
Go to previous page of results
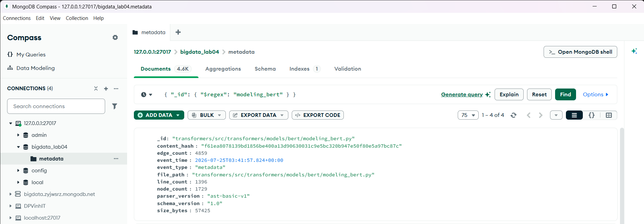coord(529,115)
